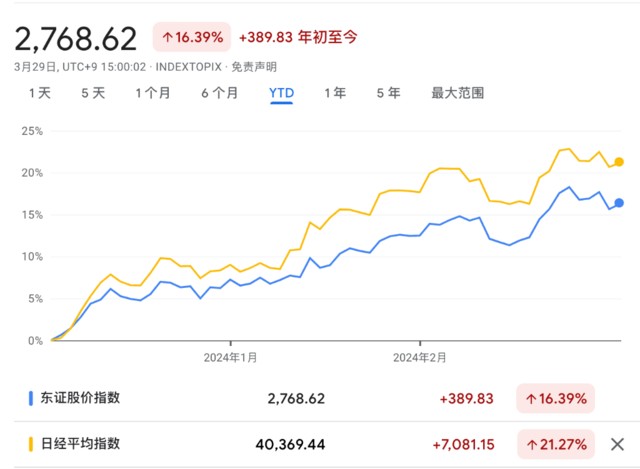Remove 日经平均指数 with the X icon
Image resolution: width=640 pixels, height=469 pixels.
(x=617, y=442)
